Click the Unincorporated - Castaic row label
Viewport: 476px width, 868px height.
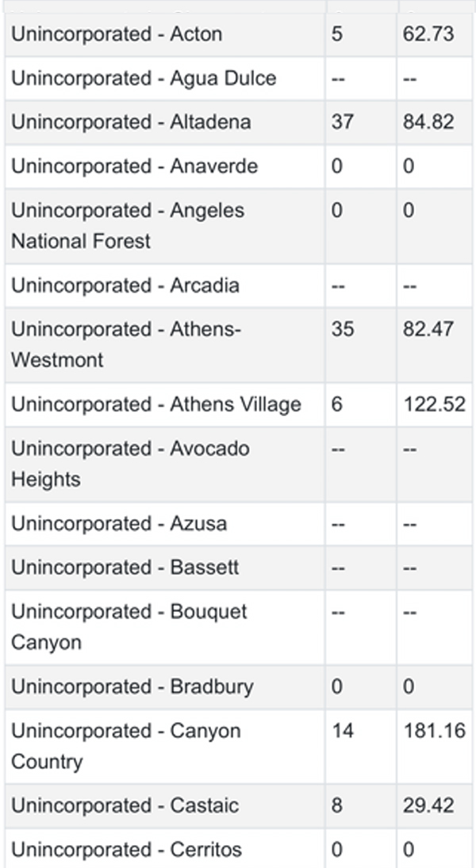tap(126, 806)
